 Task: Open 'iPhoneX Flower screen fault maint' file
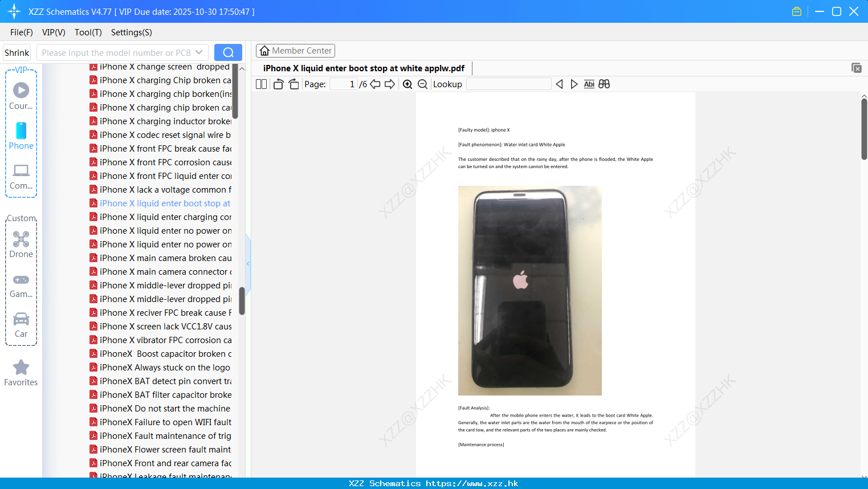tap(161, 450)
